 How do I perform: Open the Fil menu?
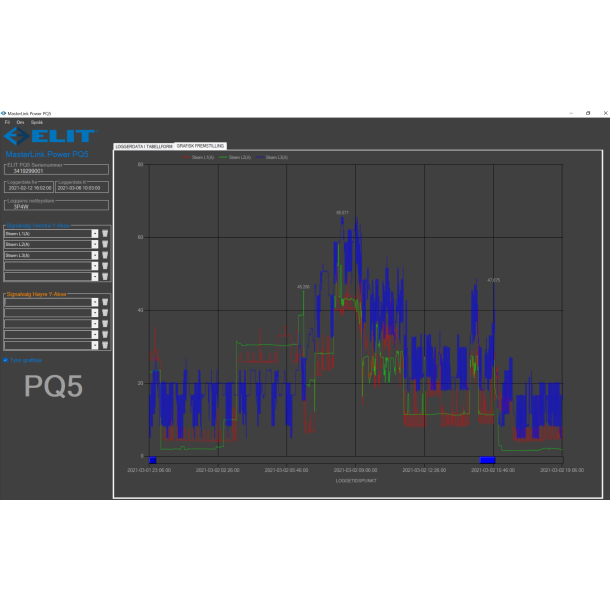click(7, 122)
